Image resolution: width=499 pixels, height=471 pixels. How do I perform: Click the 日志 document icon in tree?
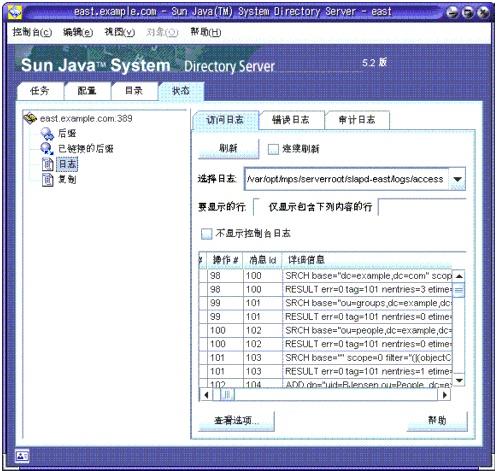tap(48, 164)
